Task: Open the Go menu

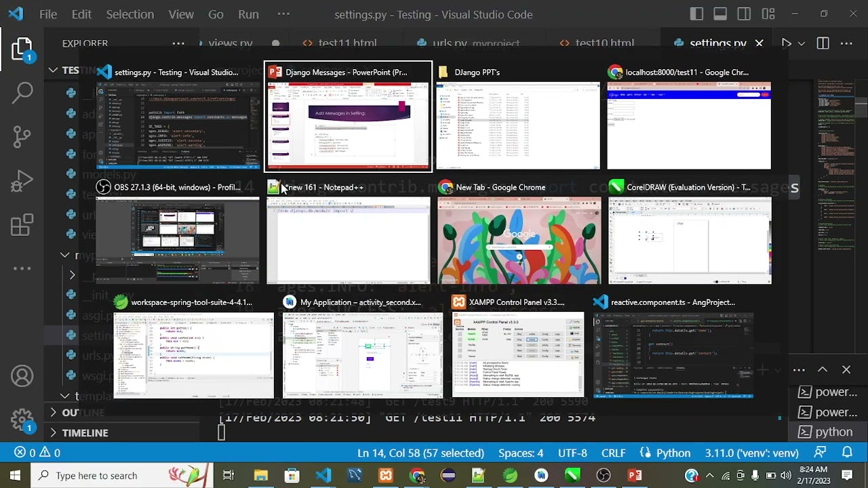Action: pos(216,14)
